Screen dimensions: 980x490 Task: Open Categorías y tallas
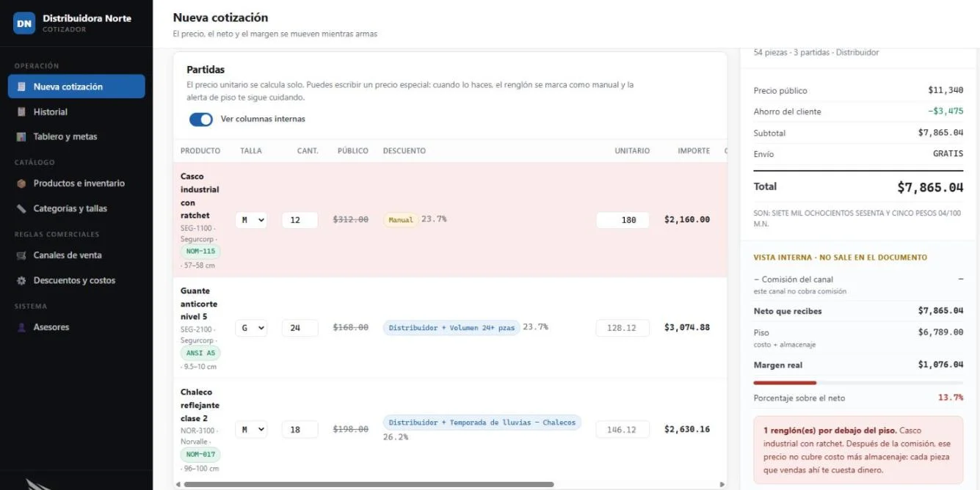(x=76, y=208)
